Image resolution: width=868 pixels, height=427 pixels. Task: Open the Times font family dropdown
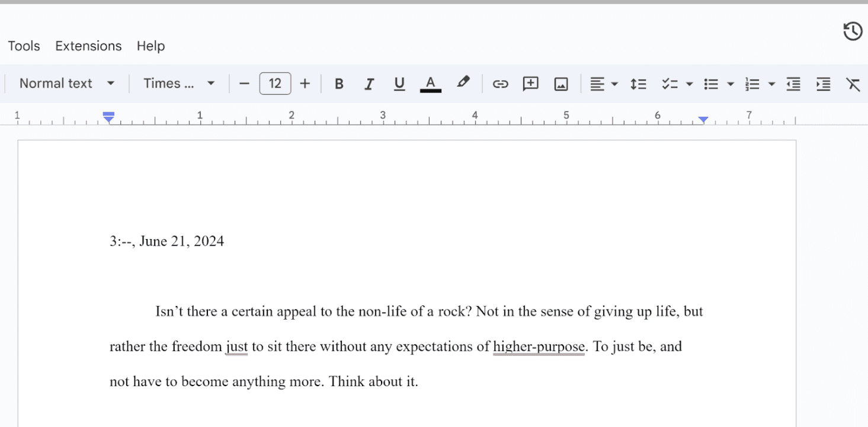[x=178, y=84]
